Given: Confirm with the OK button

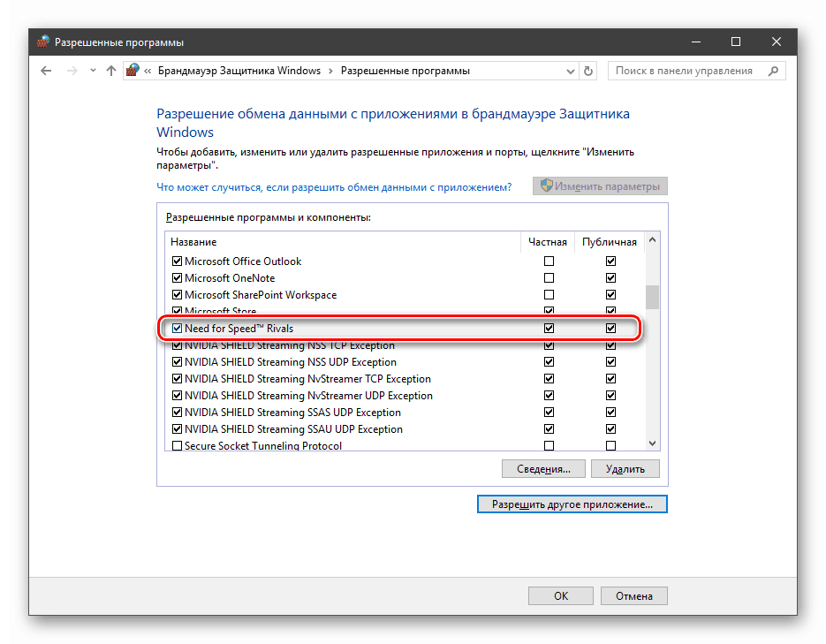Looking at the screenshot, I should (560, 596).
